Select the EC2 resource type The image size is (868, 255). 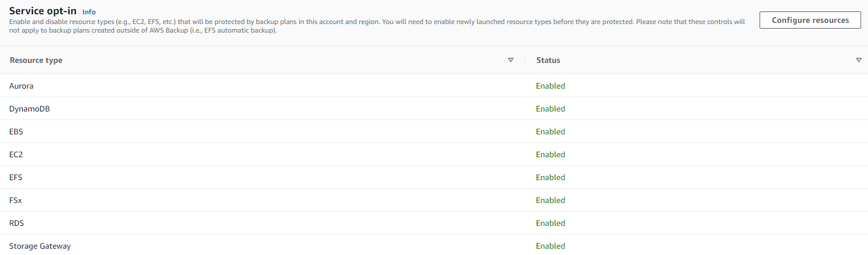[16, 154]
